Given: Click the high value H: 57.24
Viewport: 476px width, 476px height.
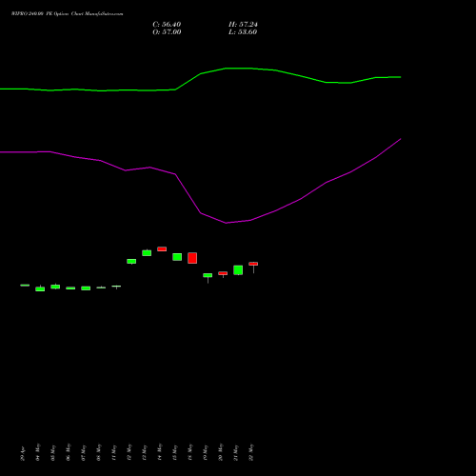Looking at the screenshot, I should [x=243, y=25].
